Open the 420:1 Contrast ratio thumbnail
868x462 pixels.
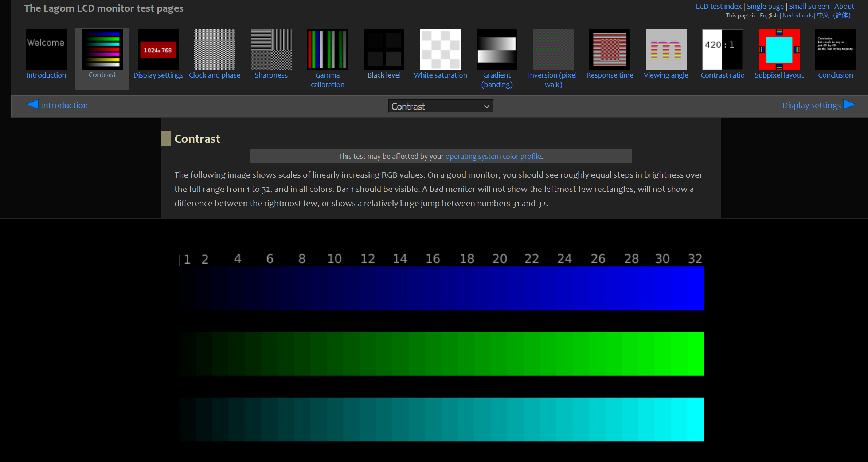723,50
